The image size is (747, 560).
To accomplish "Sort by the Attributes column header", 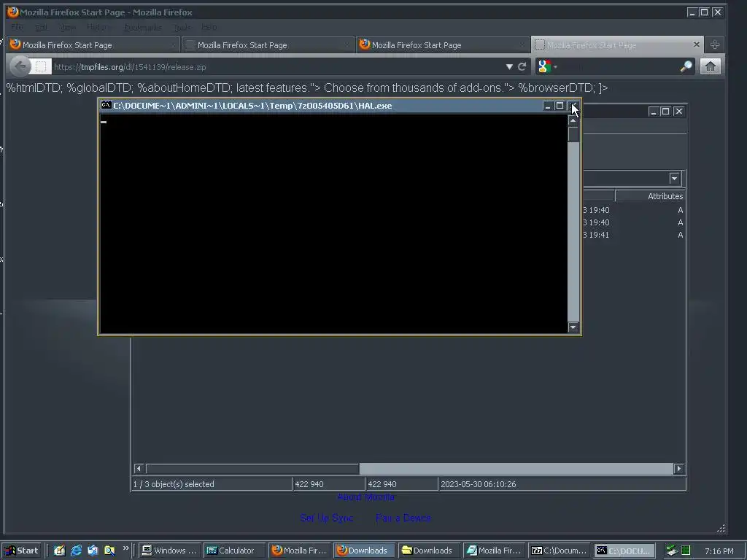I will click(x=650, y=196).
